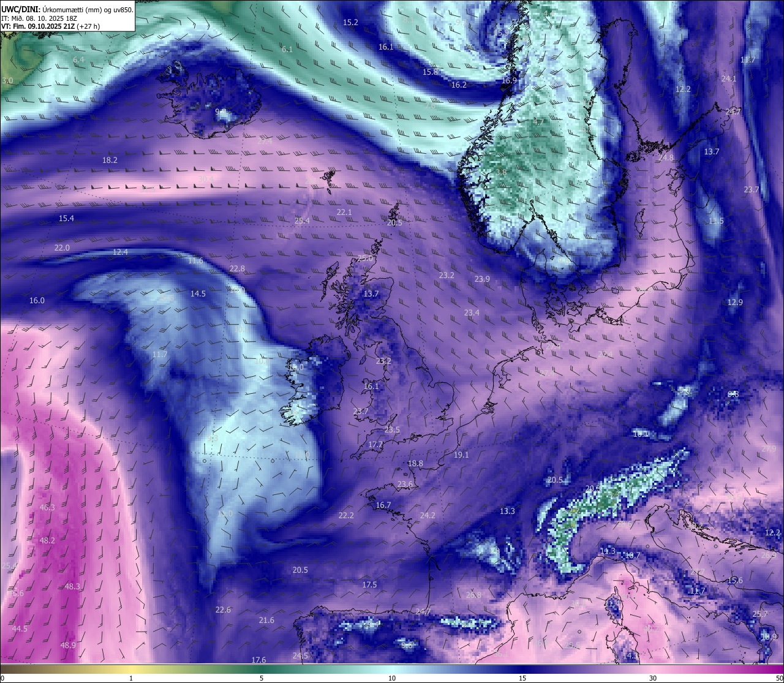Image resolution: width=784 pixels, height=683 pixels.
Task: Click the 22.2 map value
Action: click(x=346, y=515)
